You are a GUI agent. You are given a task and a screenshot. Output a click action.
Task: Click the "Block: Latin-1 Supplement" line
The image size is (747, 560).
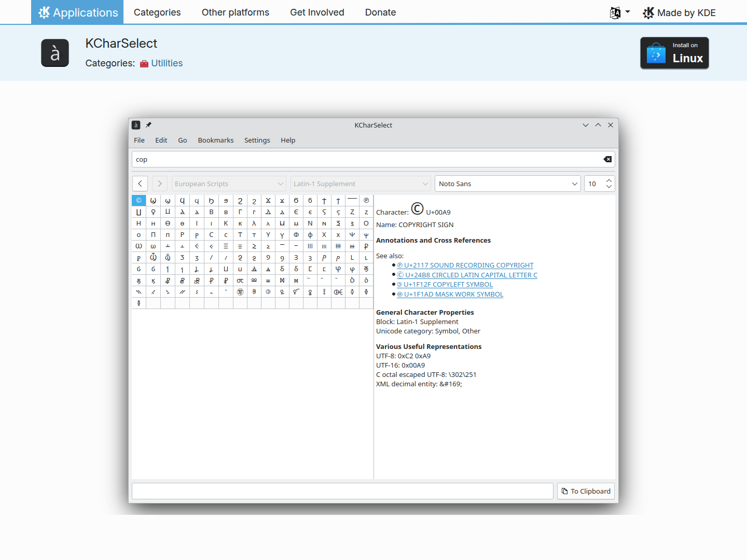(417, 322)
